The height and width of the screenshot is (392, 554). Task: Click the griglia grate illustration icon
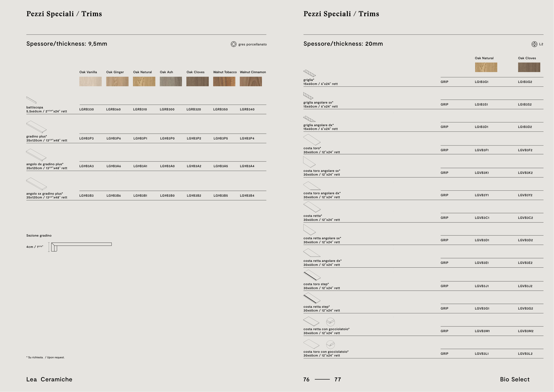point(309,73)
